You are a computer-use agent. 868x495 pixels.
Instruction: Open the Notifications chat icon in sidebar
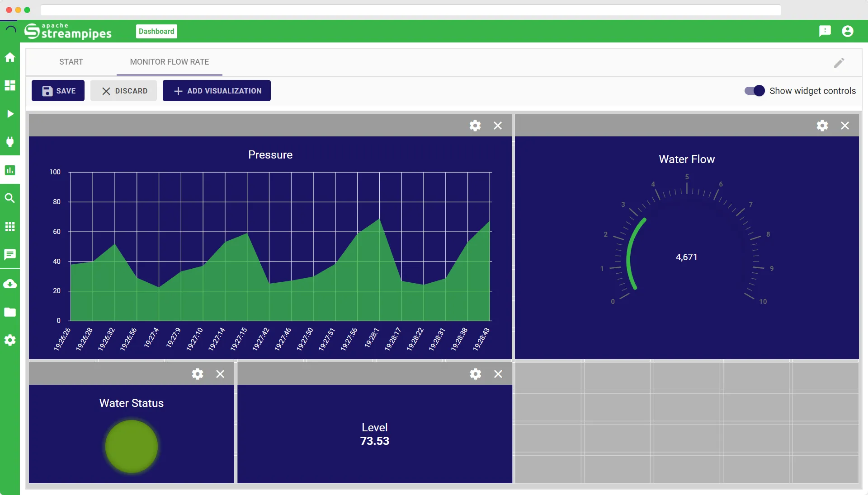point(10,254)
